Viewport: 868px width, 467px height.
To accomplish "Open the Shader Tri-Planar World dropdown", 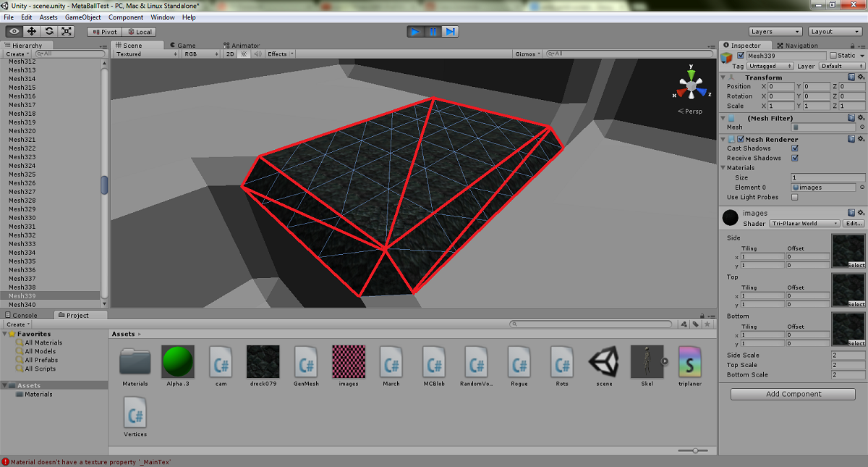I will 804,224.
